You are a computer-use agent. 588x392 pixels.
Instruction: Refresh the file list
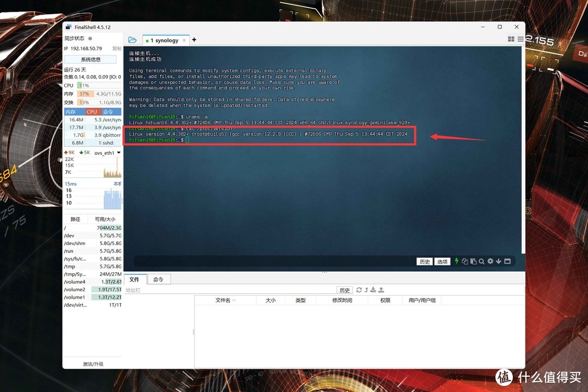[359, 290]
